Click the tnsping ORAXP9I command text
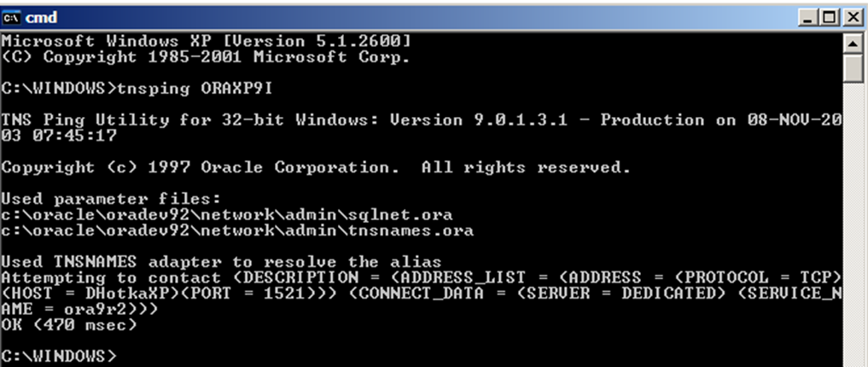The image size is (868, 367). tap(195, 89)
